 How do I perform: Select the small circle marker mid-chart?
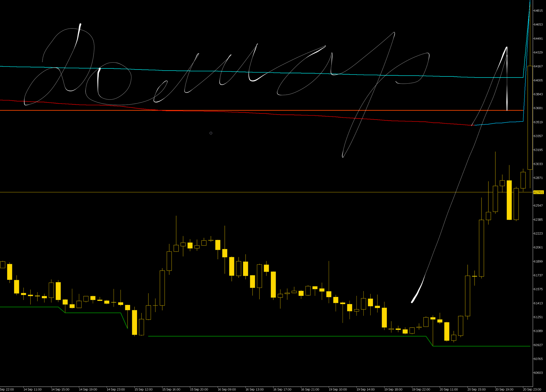coord(211,133)
